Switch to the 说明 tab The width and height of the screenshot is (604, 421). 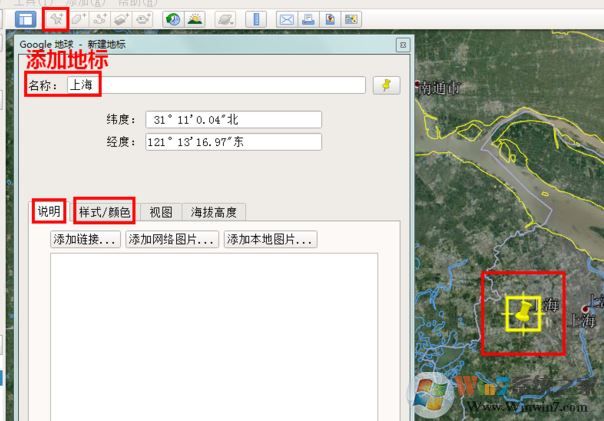pyautogui.click(x=49, y=211)
